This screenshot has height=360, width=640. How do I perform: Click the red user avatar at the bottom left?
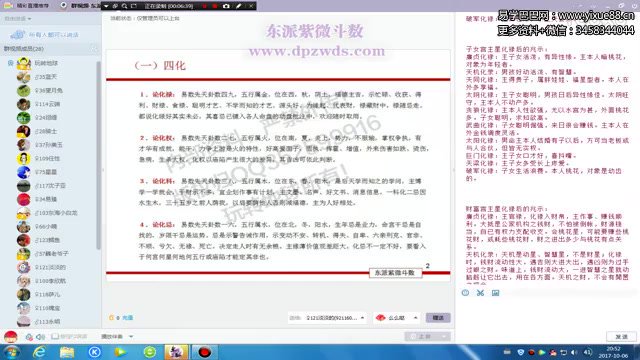point(11,336)
